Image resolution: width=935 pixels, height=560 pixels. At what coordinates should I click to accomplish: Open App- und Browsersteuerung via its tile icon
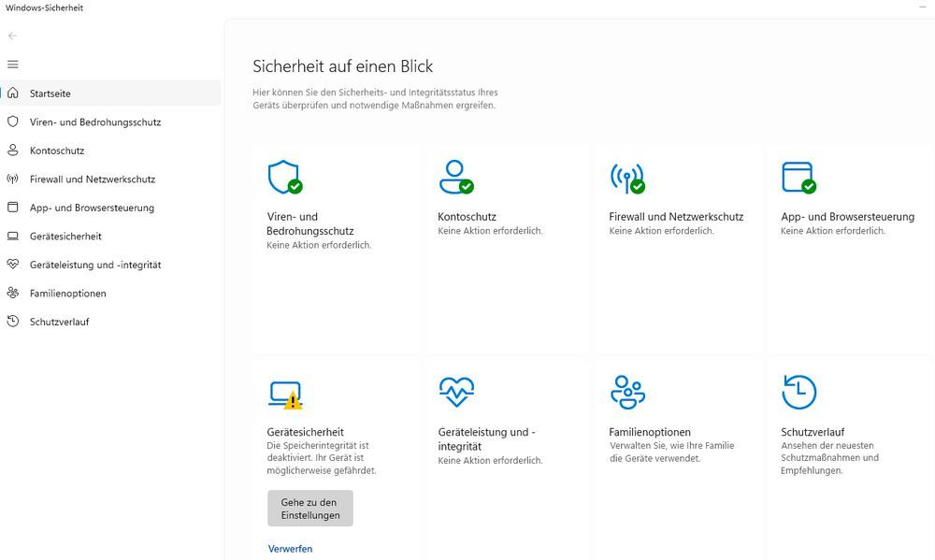pyautogui.click(x=797, y=177)
